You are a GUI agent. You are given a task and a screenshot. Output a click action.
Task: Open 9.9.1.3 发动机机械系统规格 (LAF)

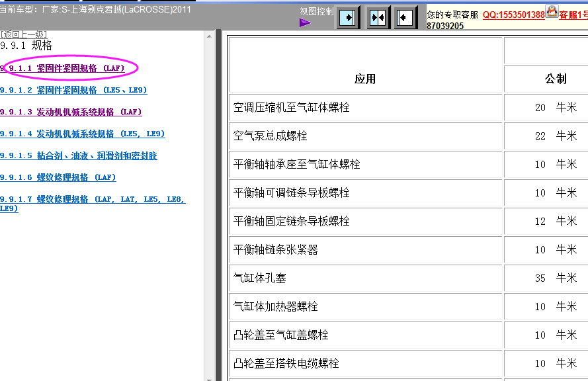[71, 112]
